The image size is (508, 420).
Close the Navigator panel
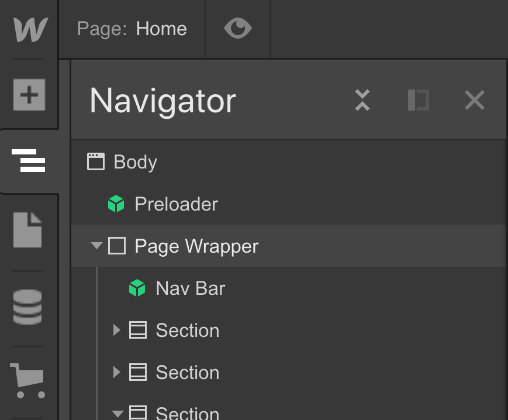475,100
